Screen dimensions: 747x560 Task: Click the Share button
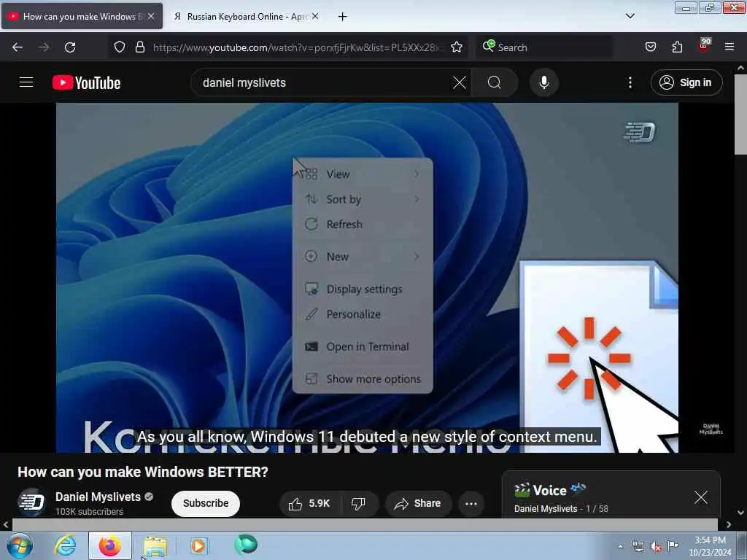pyautogui.click(x=417, y=503)
